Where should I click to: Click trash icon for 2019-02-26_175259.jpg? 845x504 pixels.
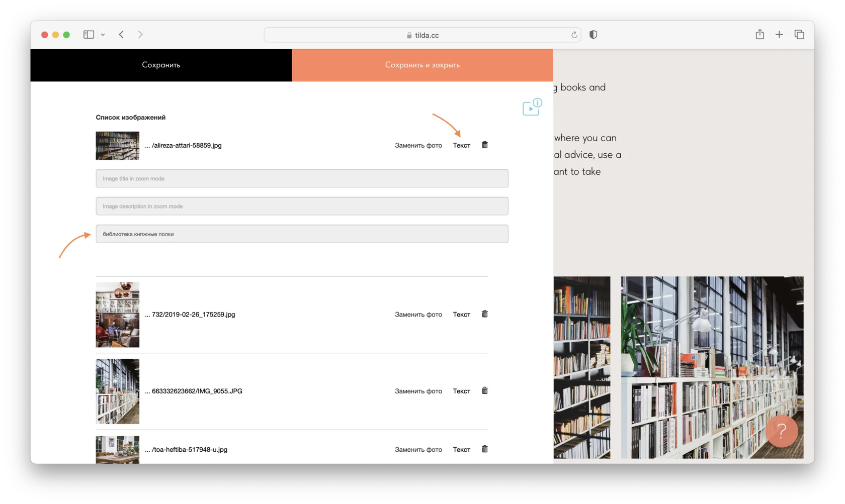click(485, 314)
